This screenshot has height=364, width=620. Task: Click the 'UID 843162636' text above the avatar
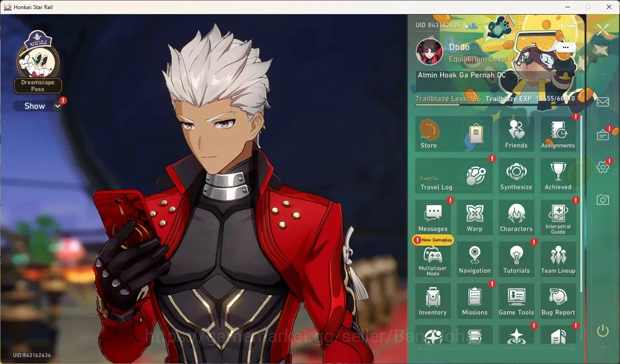tap(438, 25)
